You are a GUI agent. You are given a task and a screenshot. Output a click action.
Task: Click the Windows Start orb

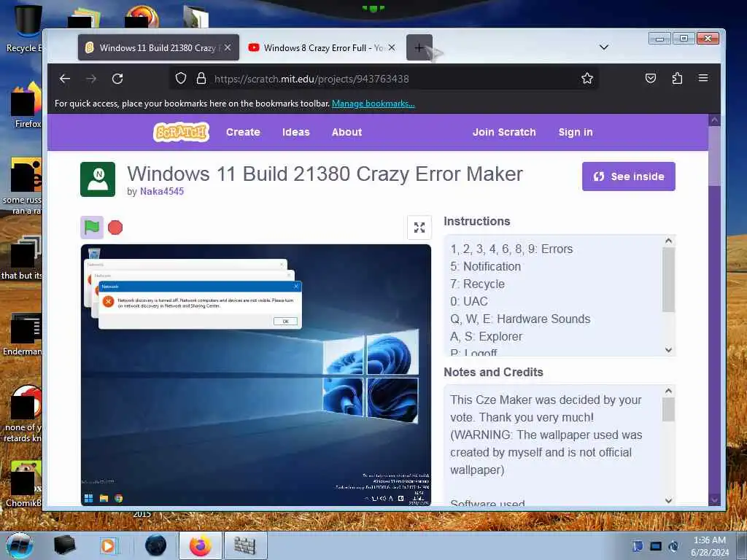(20, 546)
